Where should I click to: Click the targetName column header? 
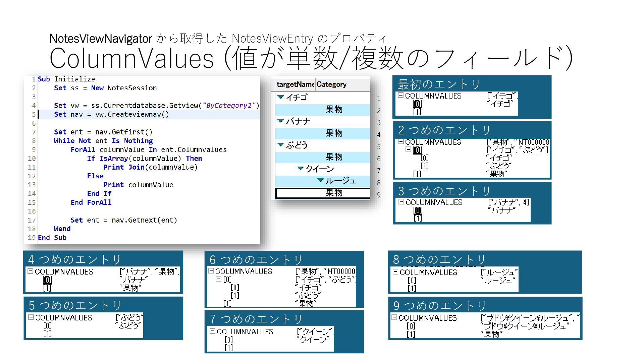[295, 84]
